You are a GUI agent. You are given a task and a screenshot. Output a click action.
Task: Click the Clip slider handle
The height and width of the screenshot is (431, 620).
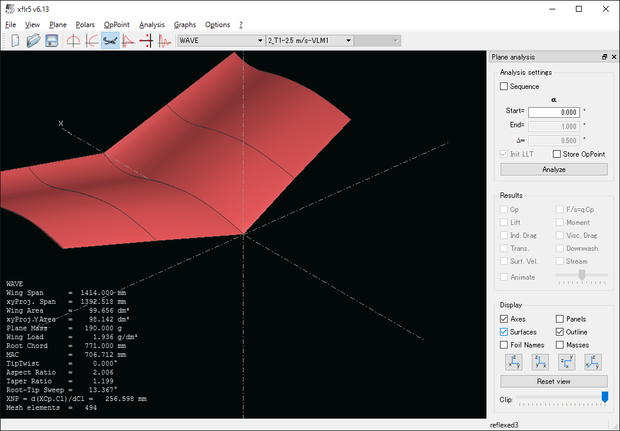[x=604, y=398]
